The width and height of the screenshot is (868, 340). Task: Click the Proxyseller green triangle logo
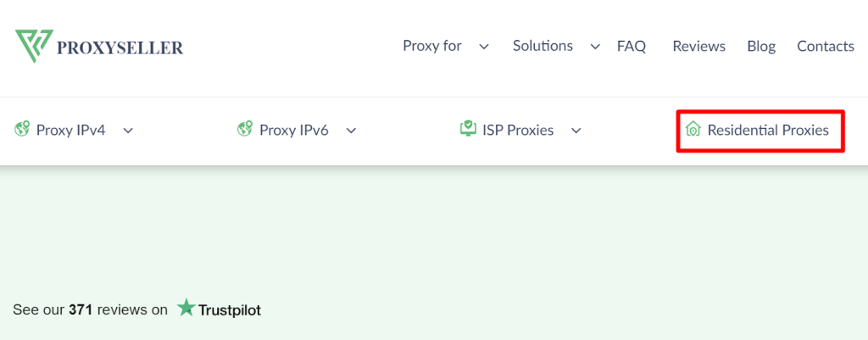pos(34,46)
